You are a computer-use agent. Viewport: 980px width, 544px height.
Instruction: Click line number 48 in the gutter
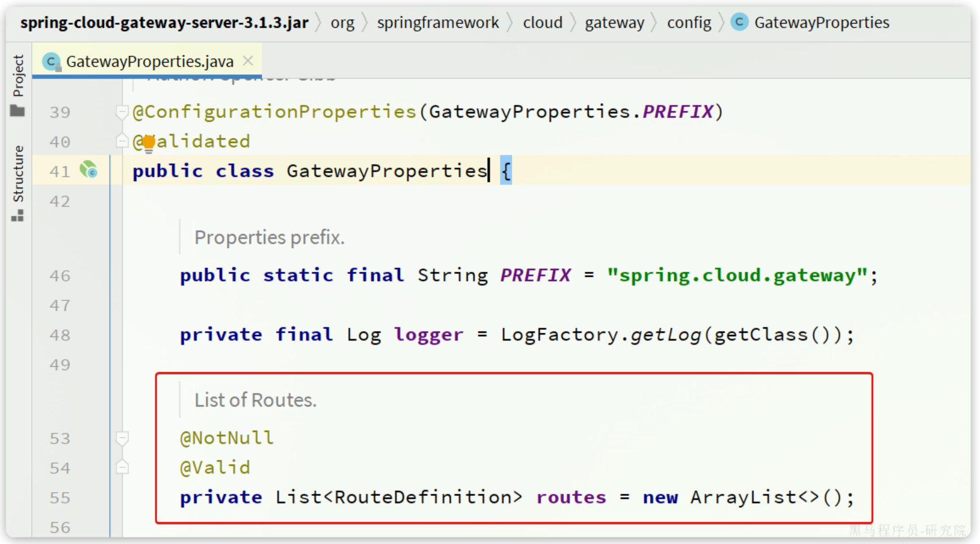coord(60,335)
